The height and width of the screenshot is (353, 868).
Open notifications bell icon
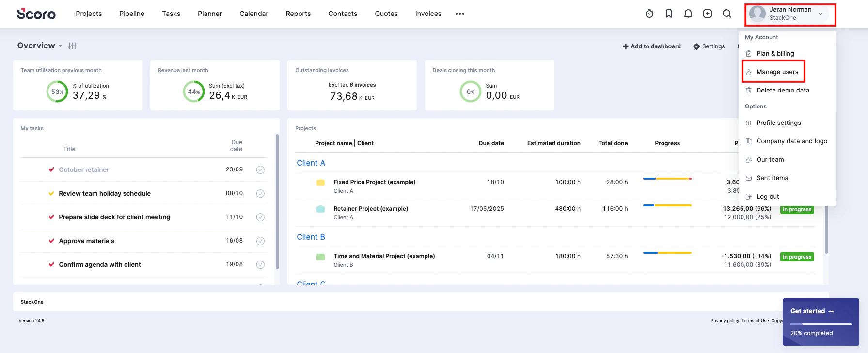click(688, 14)
